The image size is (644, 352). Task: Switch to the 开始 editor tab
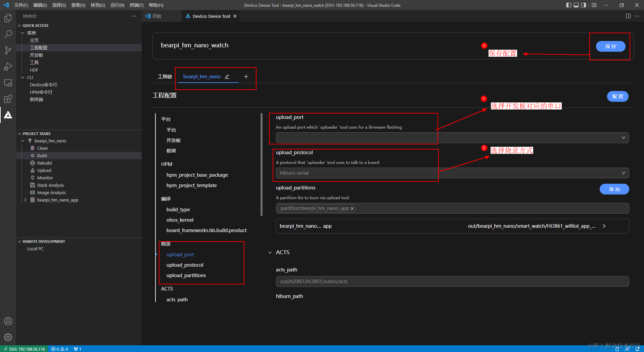click(157, 16)
